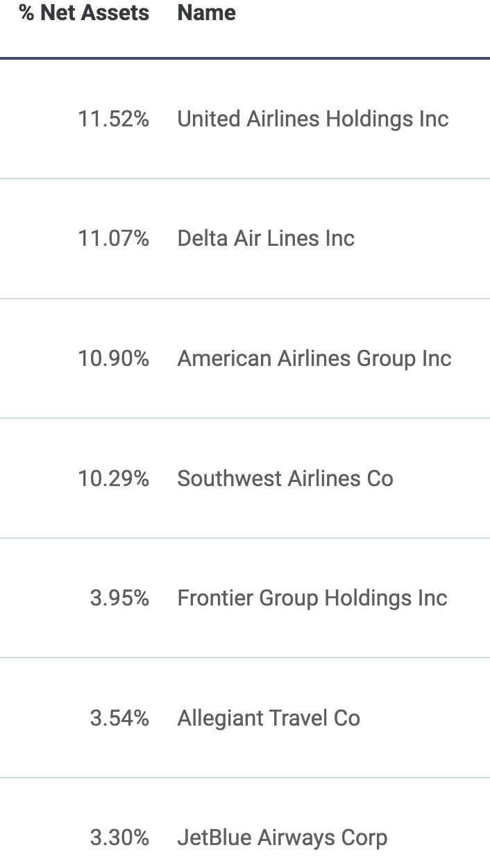Click JetBlue Airways Corp name

282,837
